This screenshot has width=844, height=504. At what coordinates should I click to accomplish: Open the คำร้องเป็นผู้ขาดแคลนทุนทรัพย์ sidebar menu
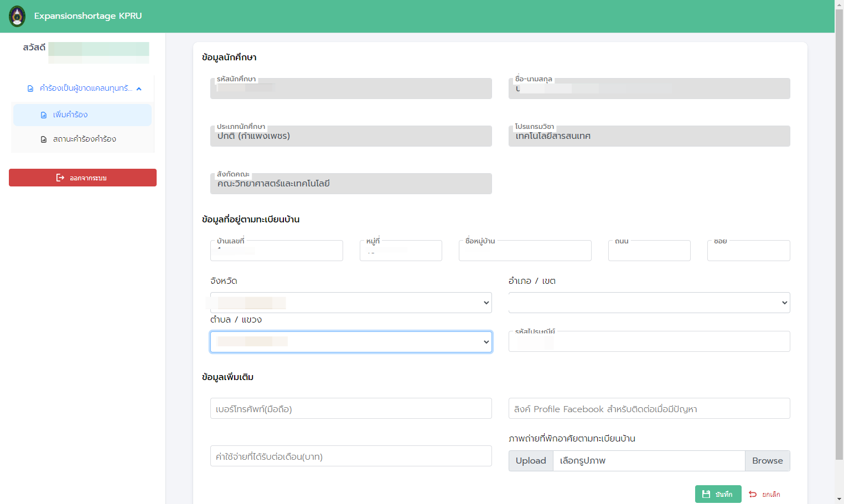(x=82, y=89)
